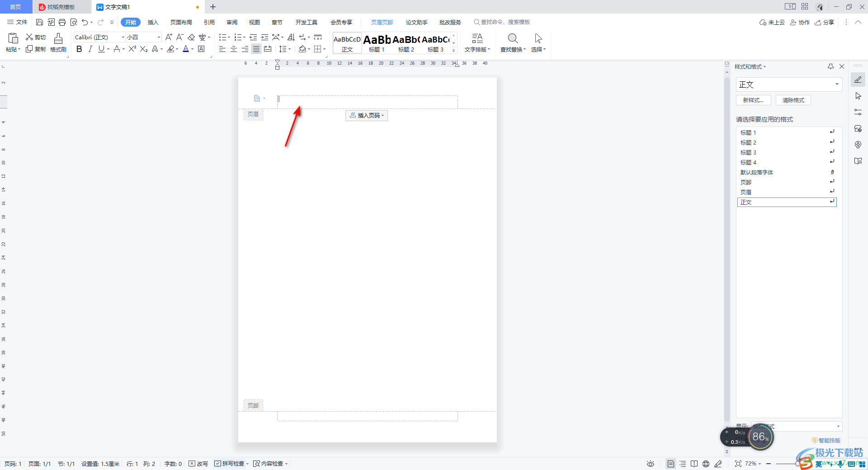
Task: Open the font size combo box
Action: 143,37
